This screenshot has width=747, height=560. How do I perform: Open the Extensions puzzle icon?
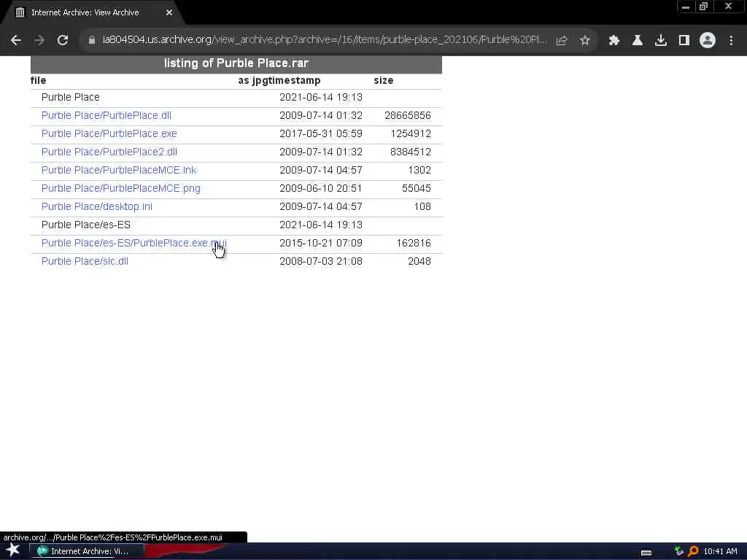pos(614,41)
